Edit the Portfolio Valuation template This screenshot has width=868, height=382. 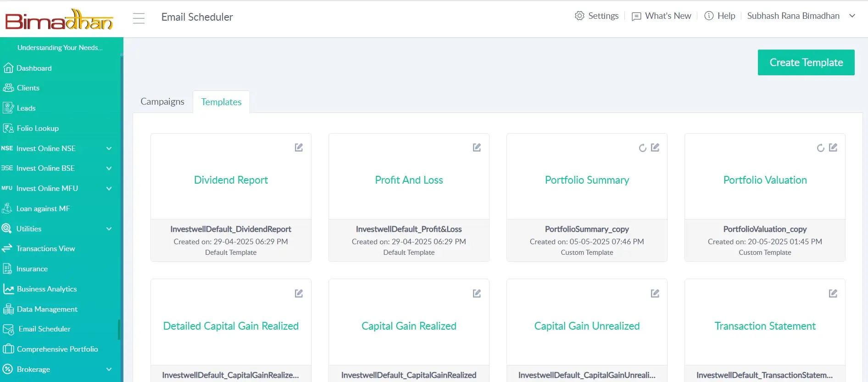click(833, 147)
